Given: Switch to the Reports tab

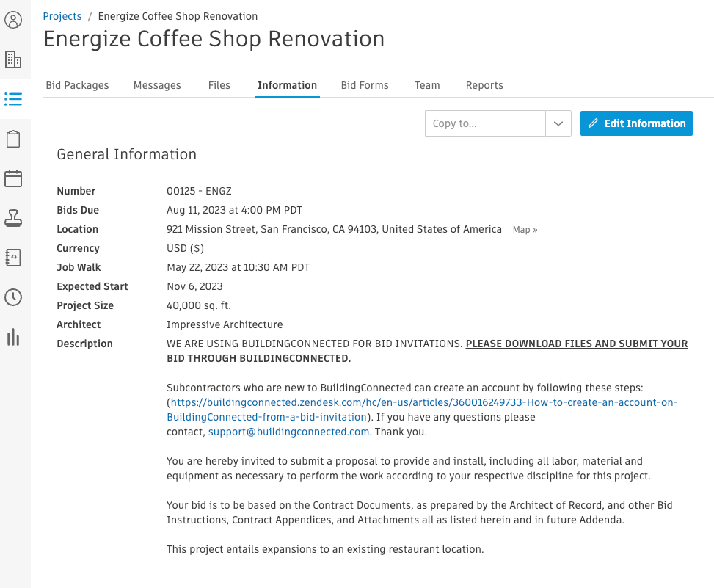Looking at the screenshot, I should pos(484,85).
